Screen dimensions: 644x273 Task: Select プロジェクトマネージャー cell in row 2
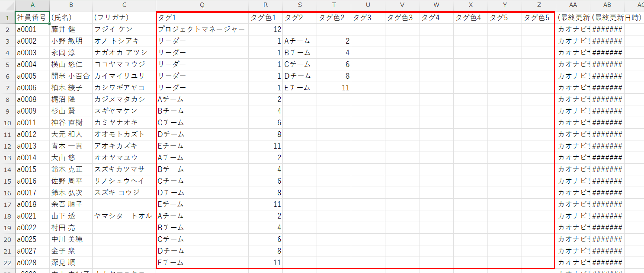pos(202,30)
